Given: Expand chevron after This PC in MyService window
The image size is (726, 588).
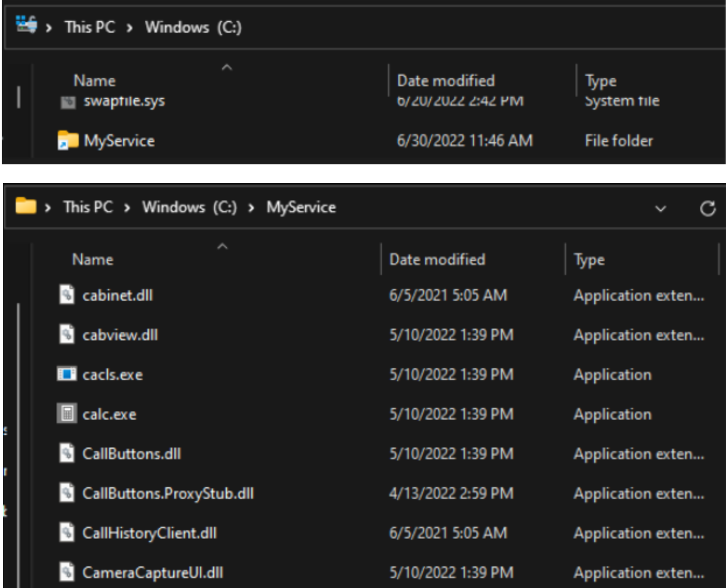Looking at the screenshot, I should [x=127, y=208].
